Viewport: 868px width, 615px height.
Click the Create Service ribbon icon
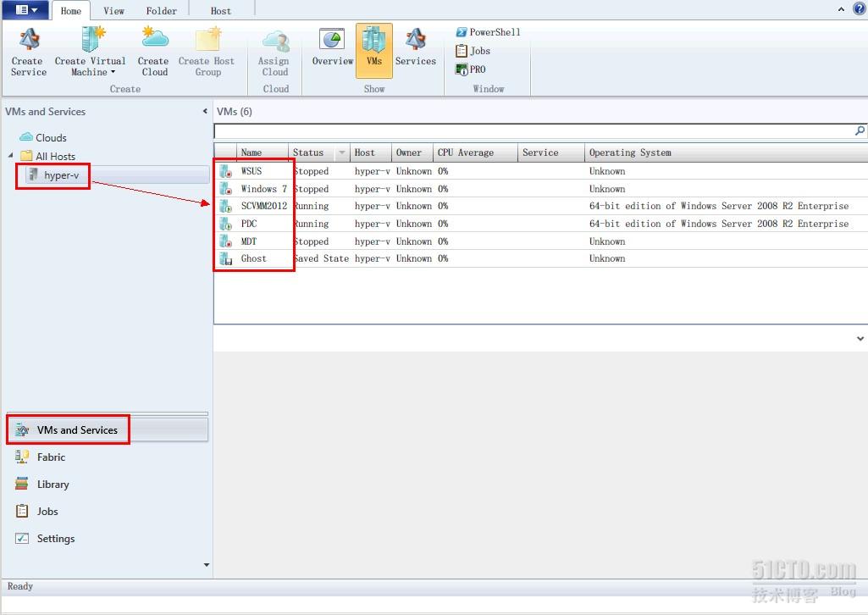point(29,52)
